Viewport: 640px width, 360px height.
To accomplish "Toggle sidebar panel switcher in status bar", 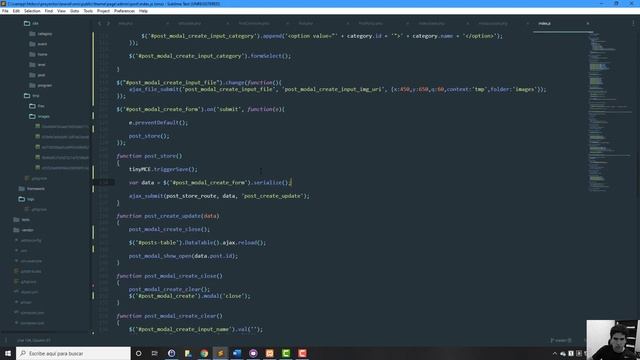I will (x=6, y=340).
